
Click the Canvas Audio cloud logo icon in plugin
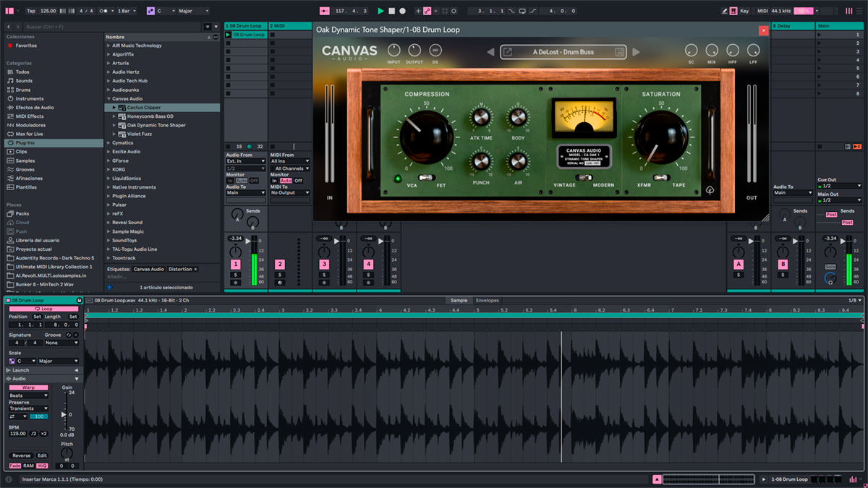(x=711, y=192)
